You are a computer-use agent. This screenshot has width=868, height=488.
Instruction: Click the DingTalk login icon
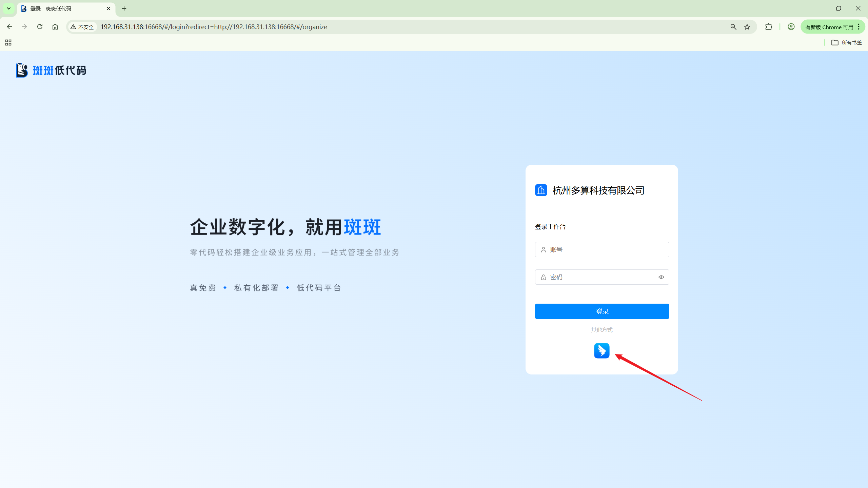(601, 350)
